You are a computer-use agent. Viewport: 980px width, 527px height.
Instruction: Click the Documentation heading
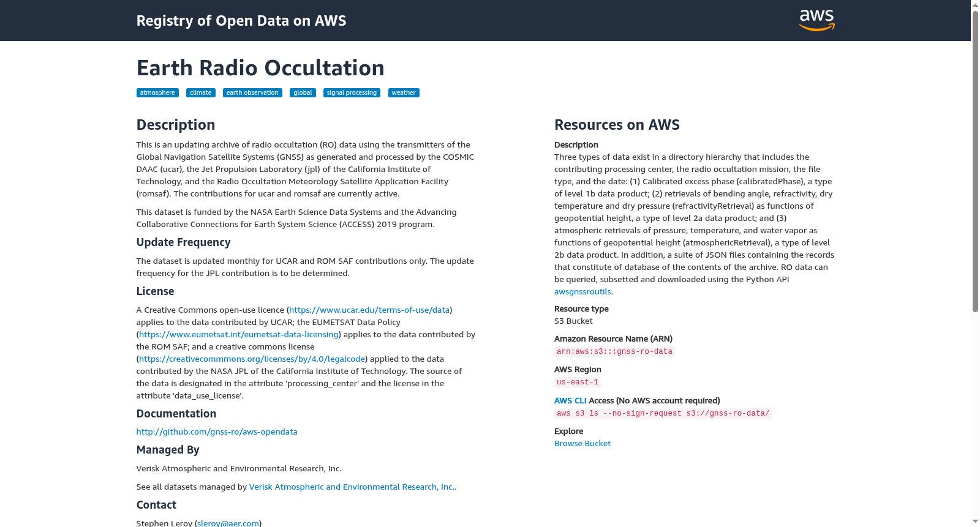point(176,414)
